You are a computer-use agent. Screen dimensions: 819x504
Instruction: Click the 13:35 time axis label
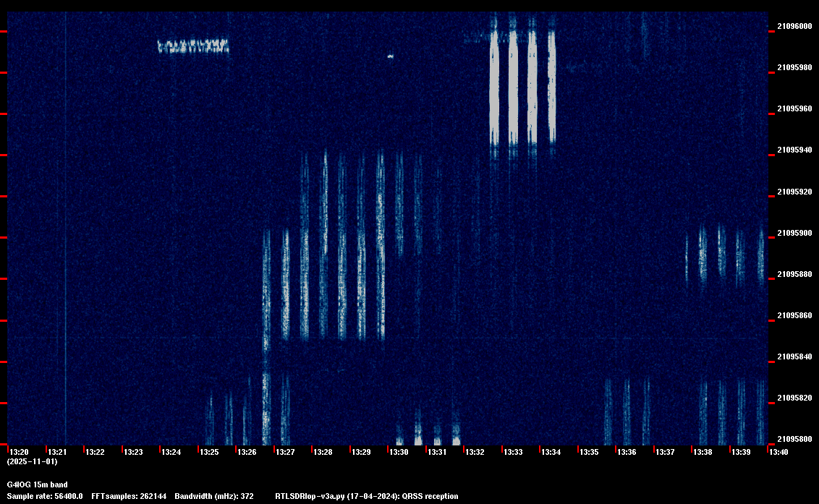tap(589, 452)
